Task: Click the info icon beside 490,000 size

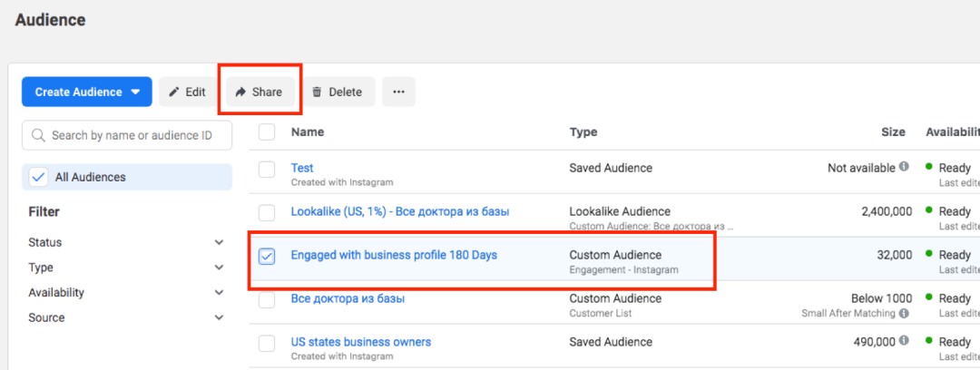Action: 904,342
